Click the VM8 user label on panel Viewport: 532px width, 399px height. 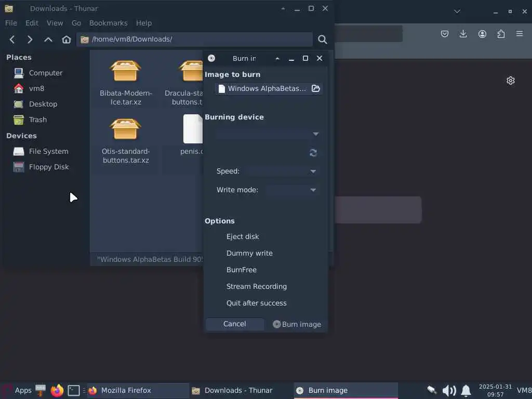coord(524,391)
